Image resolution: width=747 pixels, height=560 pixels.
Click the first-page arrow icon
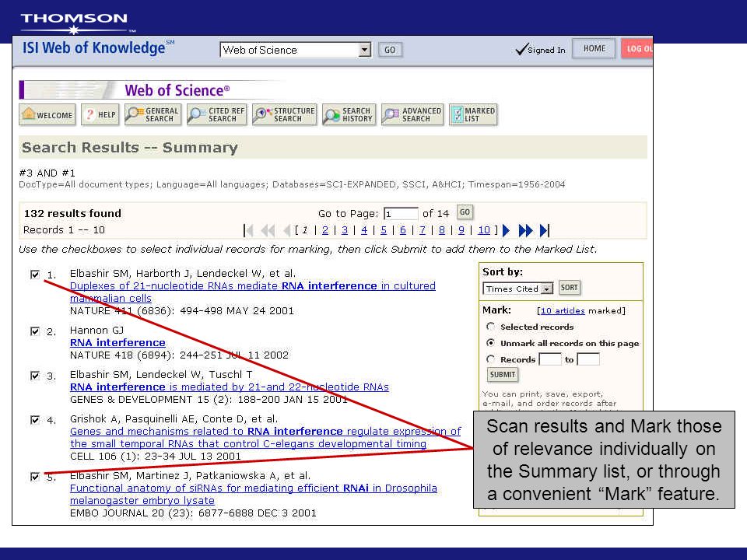(x=247, y=230)
